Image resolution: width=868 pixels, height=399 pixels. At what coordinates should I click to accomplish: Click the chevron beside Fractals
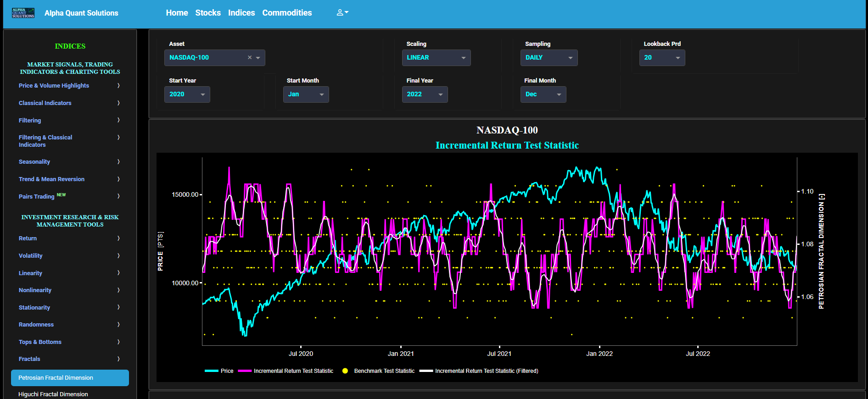point(118,359)
